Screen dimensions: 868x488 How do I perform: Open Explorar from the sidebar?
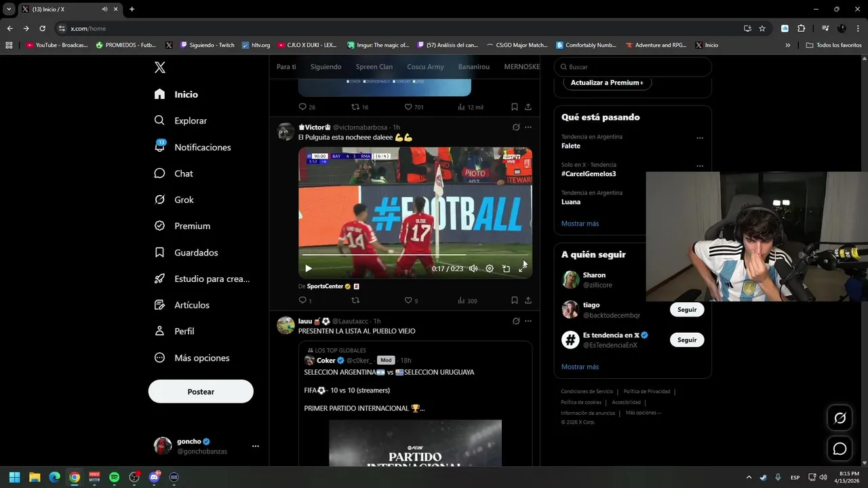[x=180, y=121]
